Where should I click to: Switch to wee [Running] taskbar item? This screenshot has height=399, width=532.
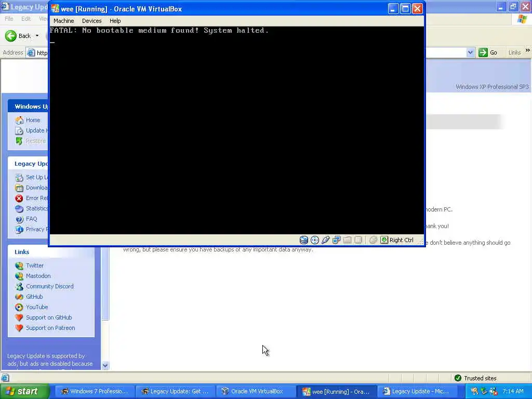[336, 391]
